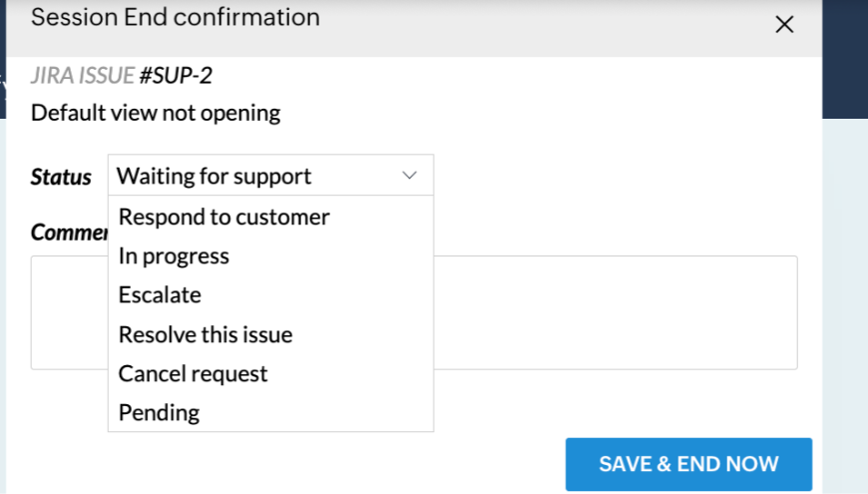Image resolution: width=868 pixels, height=494 pixels.
Task: Click the dark backdrop beside the dialog header
Action: [844, 60]
